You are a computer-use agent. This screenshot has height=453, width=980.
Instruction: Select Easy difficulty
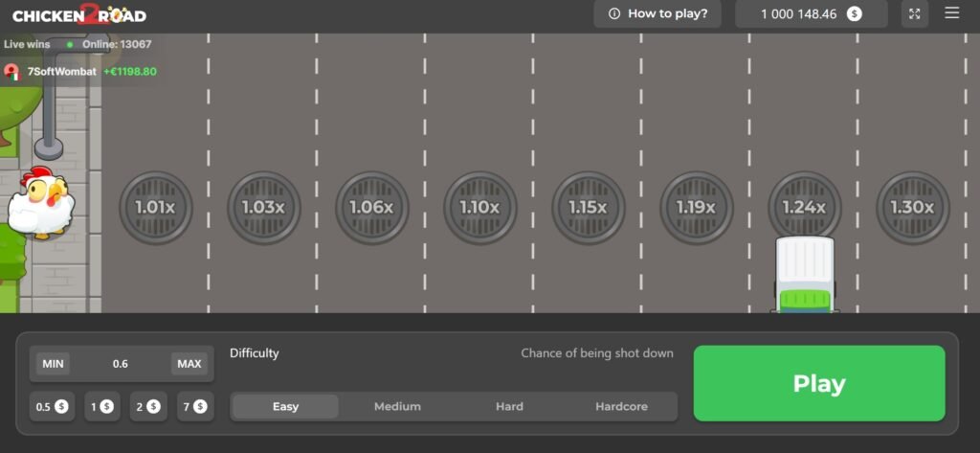285,406
